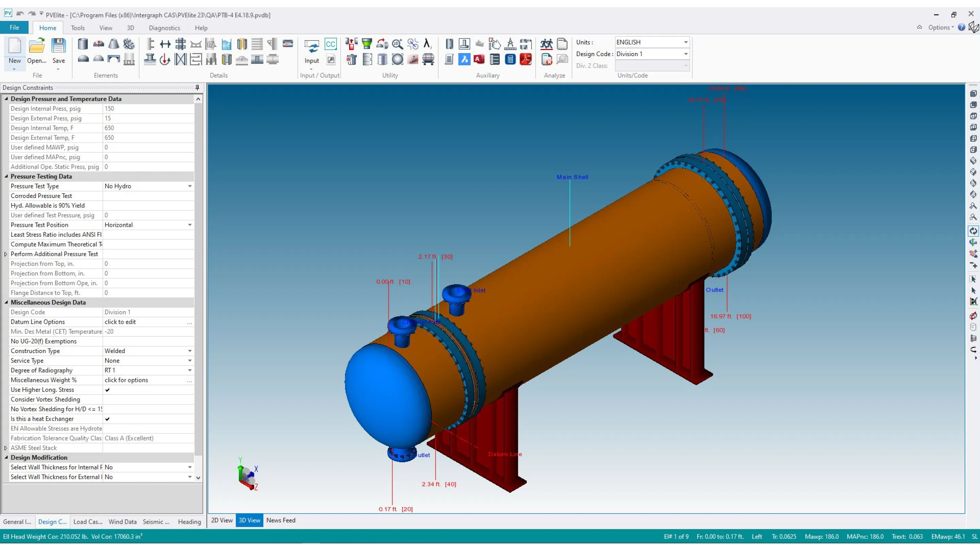
Task: Add a conical section element
Action: [x=113, y=44]
